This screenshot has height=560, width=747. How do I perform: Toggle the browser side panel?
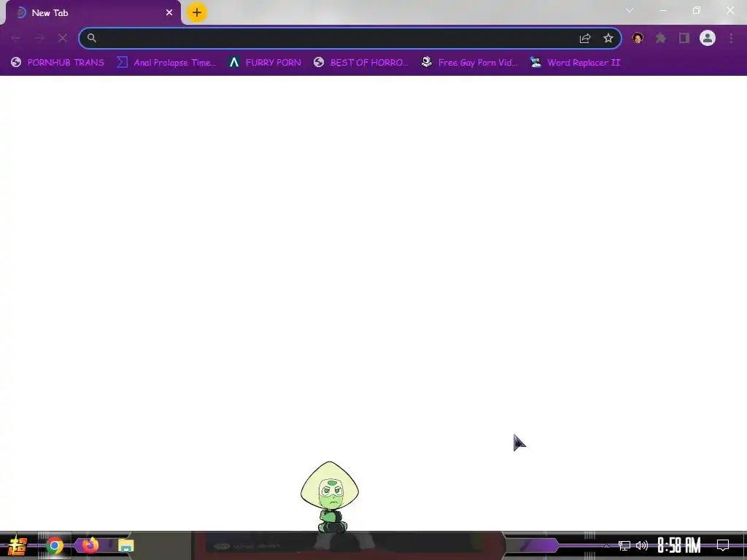684,38
